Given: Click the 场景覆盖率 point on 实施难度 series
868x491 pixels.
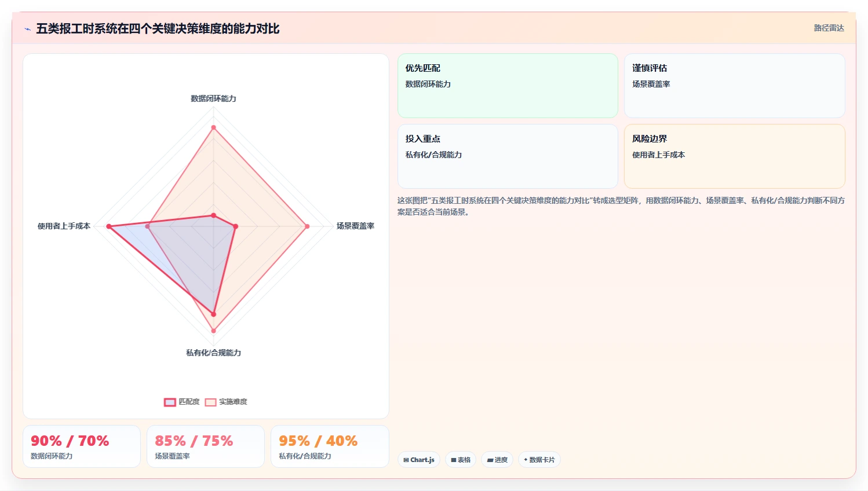Looking at the screenshot, I should click(x=307, y=226).
